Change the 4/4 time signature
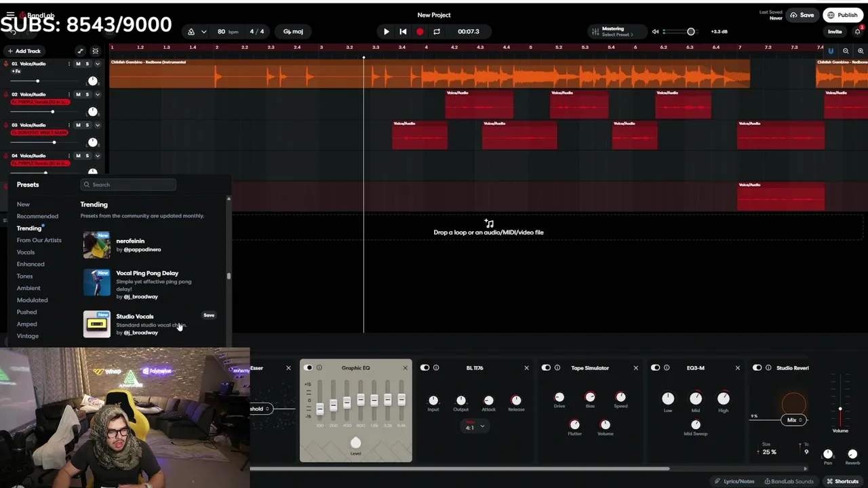The height and width of the screenshot is (488, 868). (257, 31)
